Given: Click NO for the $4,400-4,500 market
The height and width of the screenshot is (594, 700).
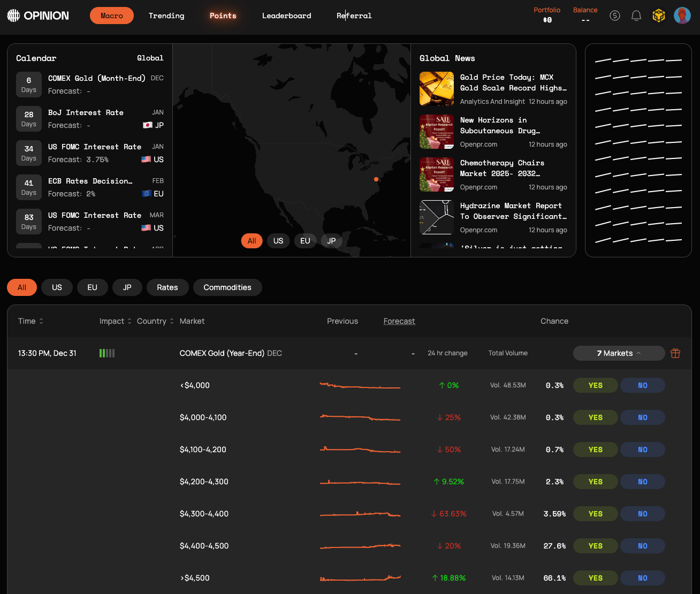Looking at the screenshot, I should [642, 546].
